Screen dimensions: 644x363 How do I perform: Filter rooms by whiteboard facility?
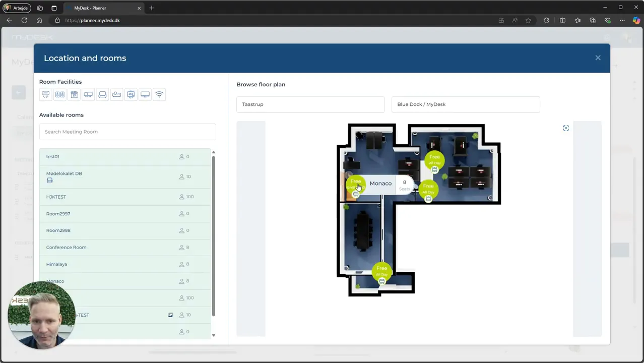(x=131, y=94)
